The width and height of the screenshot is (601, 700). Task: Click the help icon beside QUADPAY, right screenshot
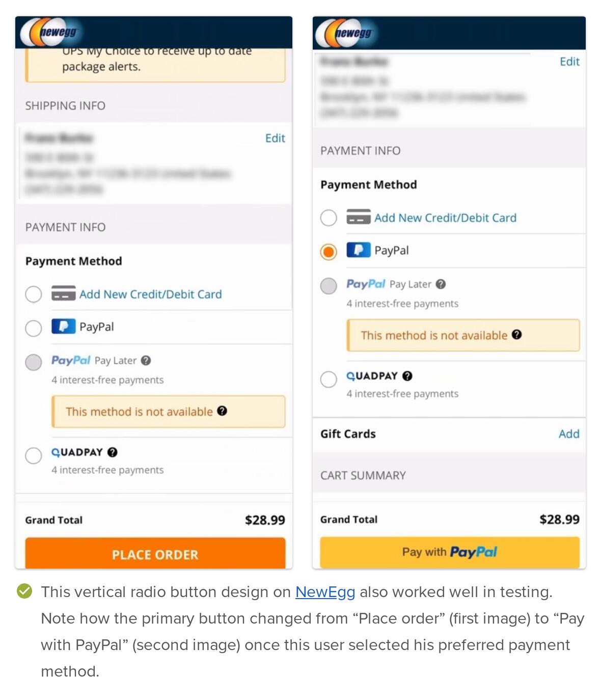[407, 376]
